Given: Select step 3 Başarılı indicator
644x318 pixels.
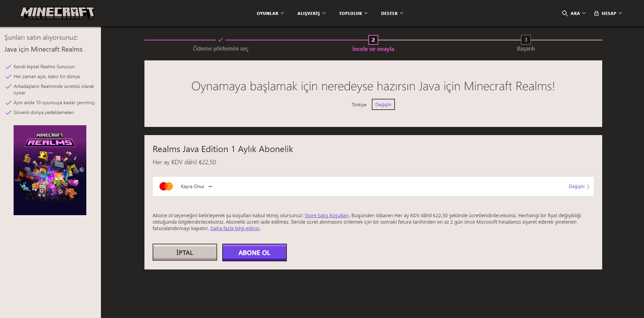Looking at the screenshot, I should [526, 40].
